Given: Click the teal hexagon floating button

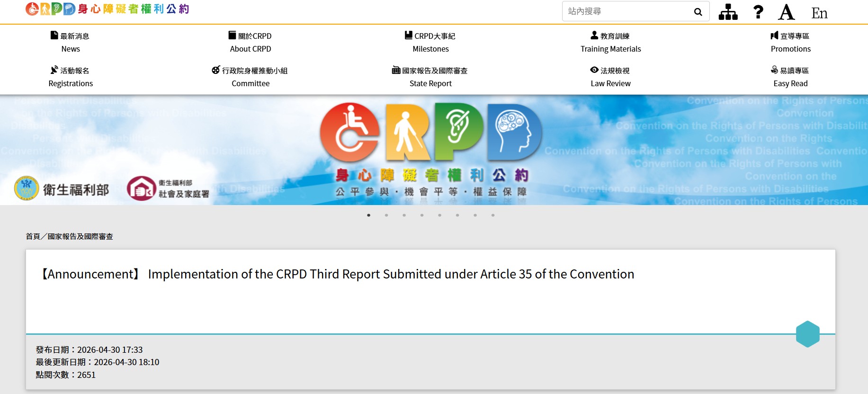Looking at the screenshot, I should tap(808, 334).
